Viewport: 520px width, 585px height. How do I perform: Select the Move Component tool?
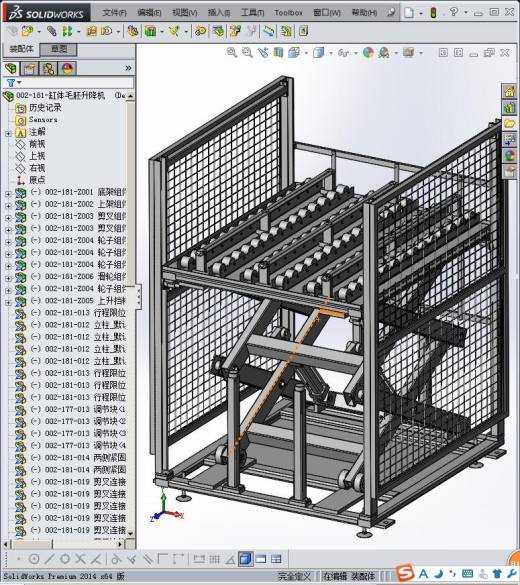tap(107, 31)
